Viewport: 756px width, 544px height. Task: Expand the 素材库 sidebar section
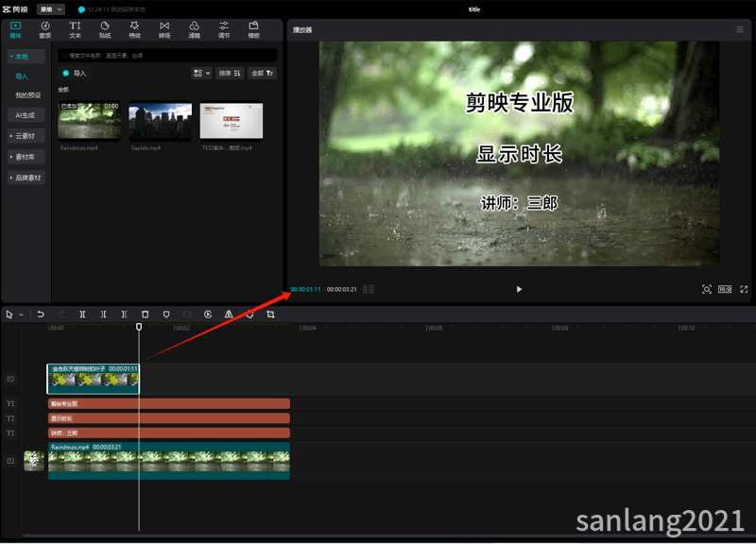point(26,157)
